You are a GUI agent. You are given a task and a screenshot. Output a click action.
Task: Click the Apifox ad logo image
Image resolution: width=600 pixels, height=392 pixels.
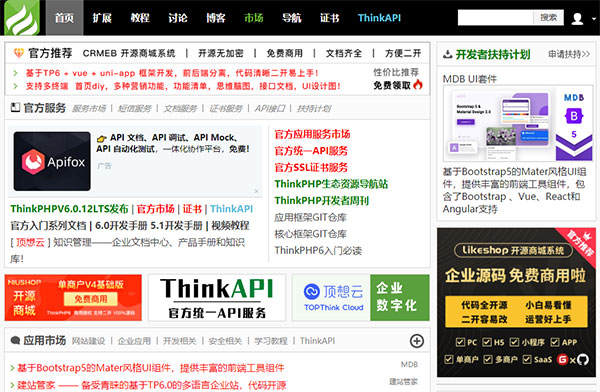(52, 161)
